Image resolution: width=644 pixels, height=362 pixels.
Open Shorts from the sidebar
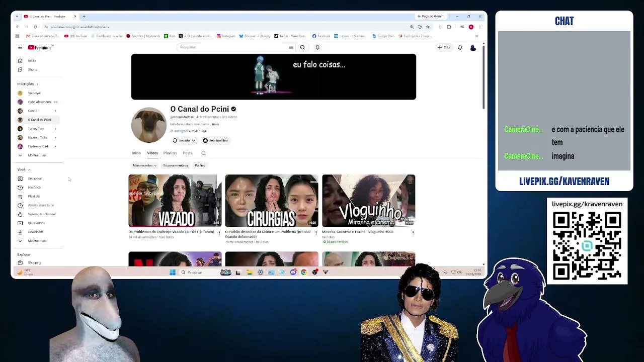click(x=32, y=69)
